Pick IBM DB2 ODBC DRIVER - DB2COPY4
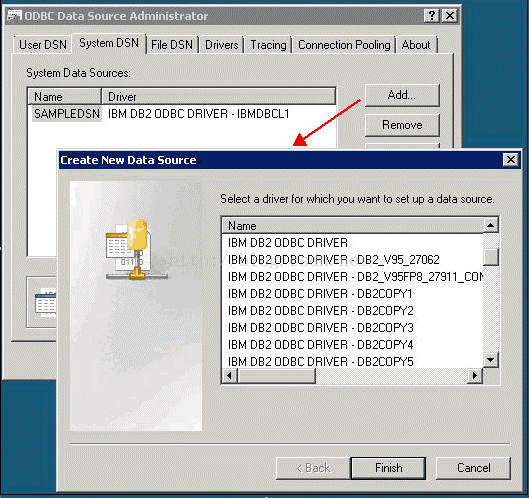 [353, 344]
